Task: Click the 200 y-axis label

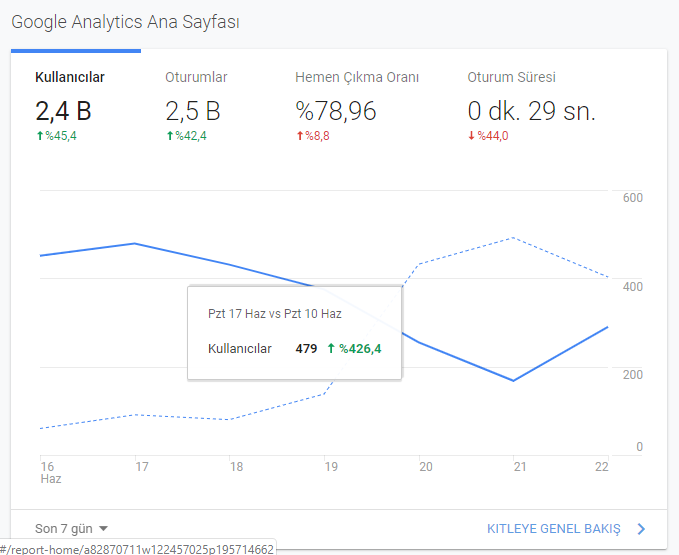Action: pyautogui.click(x=633, y=375)
